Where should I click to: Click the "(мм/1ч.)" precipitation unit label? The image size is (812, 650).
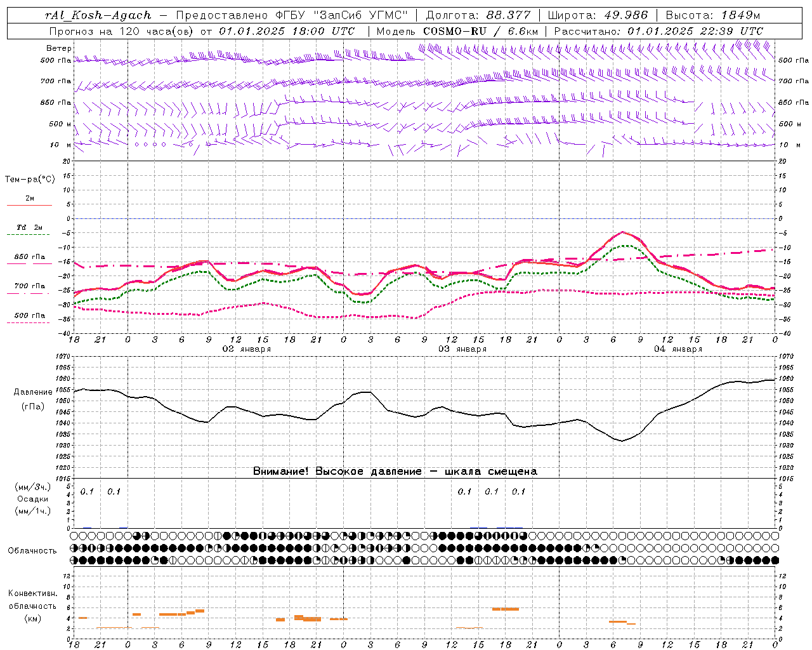tap(33, 511)
